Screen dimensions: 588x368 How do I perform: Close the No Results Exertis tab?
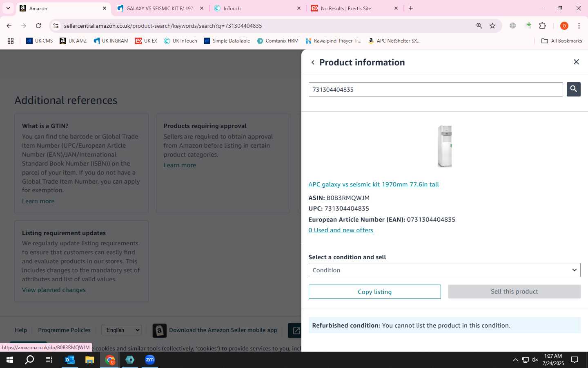(396, 8)
